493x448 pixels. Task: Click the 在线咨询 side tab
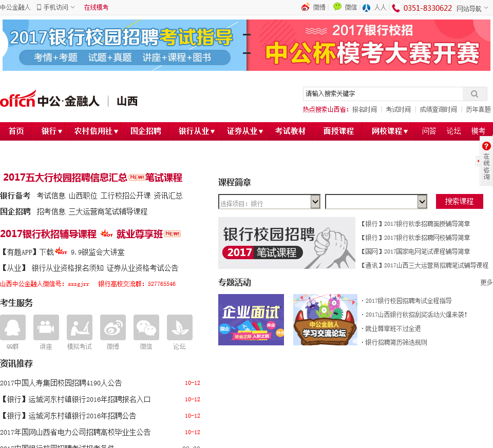[486, 166]
